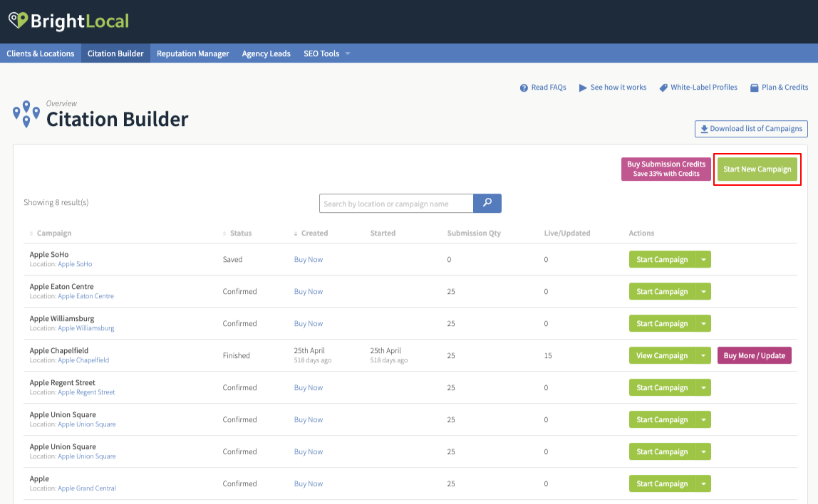This screenshot has width=818, height=504.
Task: Go to Clients & Locations tab
Action: click(x=41, y=53)
